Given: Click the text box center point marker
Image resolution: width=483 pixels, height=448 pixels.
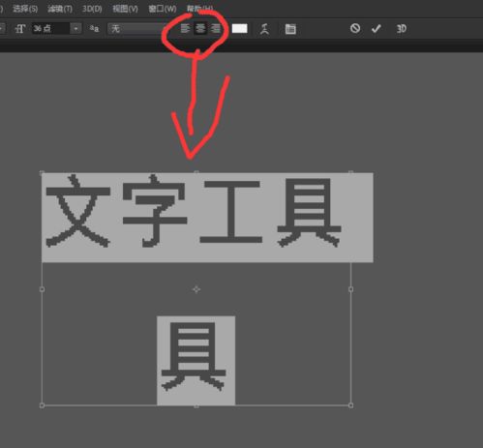Looking at the screenshot, I should click(196, 289).
